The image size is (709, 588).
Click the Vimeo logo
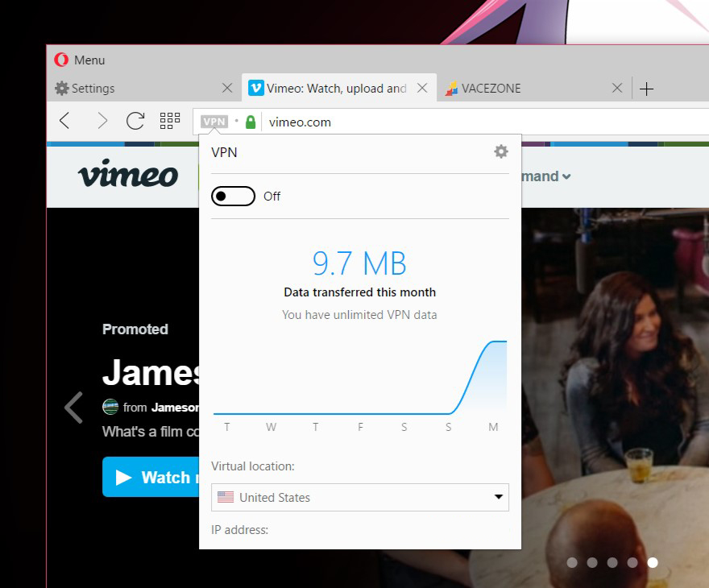click(128, 174)
